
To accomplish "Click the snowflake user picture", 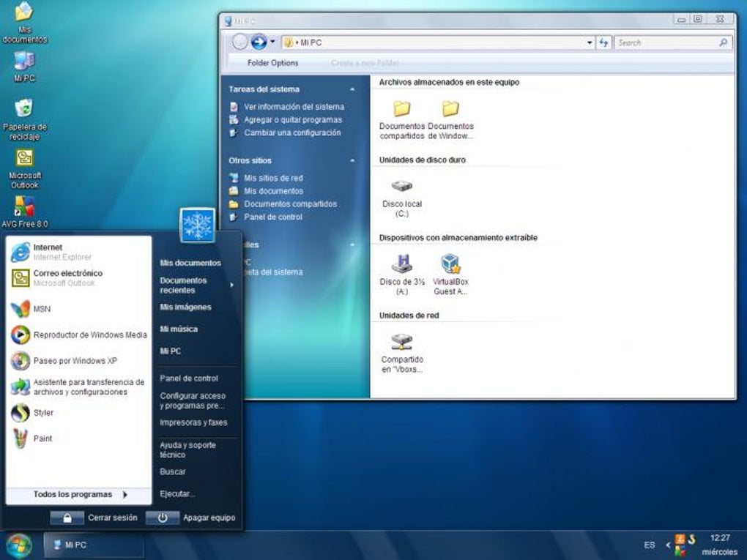I will (x=197, y=225).
